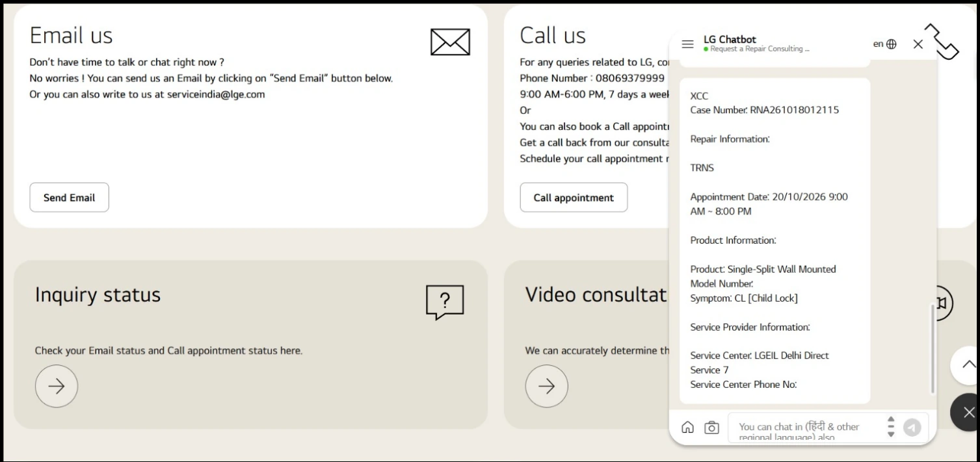Send chat message with paper-plane icon

click(x=912, y=427)
